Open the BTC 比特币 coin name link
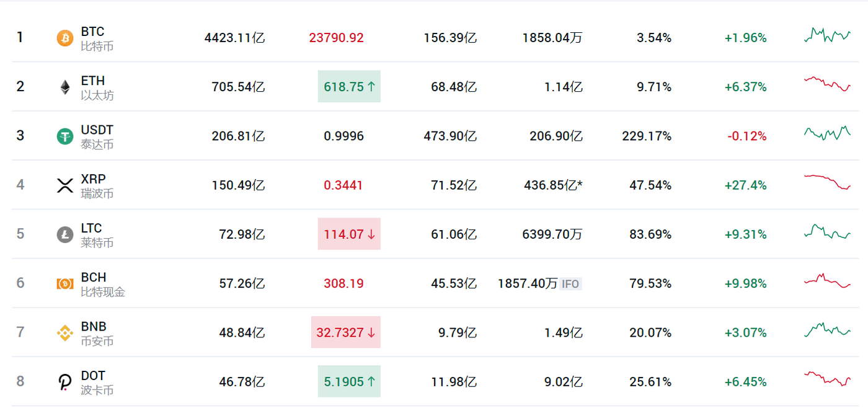Image resolution: width=868 pixels, height=413 pixels. click(97, 38)
